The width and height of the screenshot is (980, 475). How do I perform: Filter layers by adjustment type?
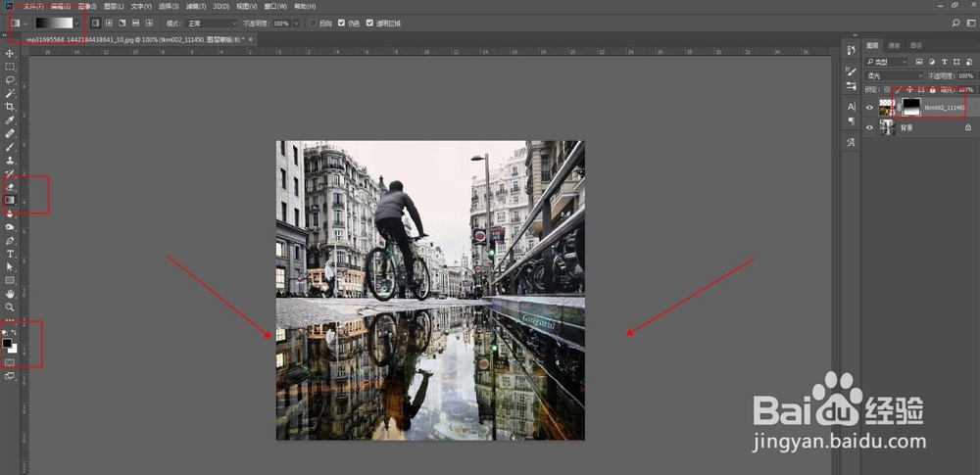click(931, 62)
